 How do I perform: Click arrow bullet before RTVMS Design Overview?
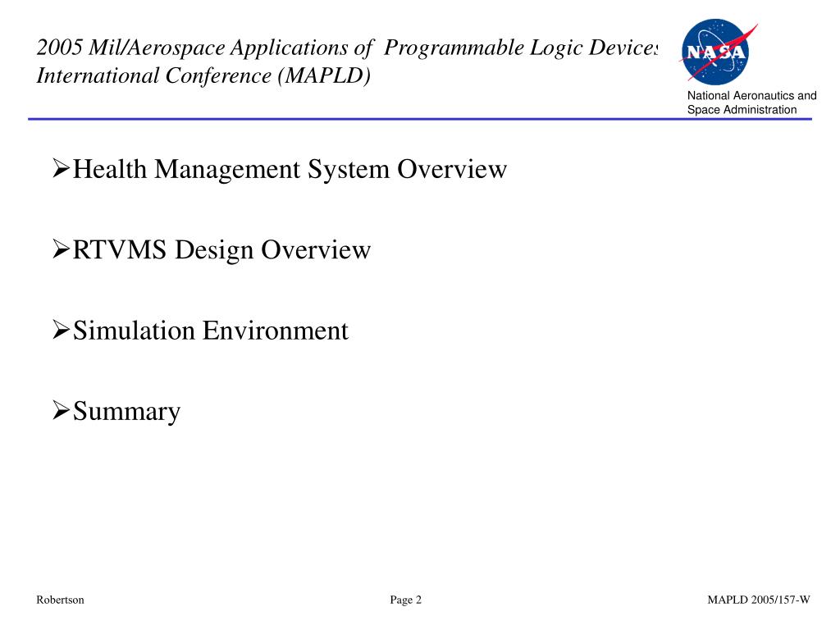click(61, 249)
